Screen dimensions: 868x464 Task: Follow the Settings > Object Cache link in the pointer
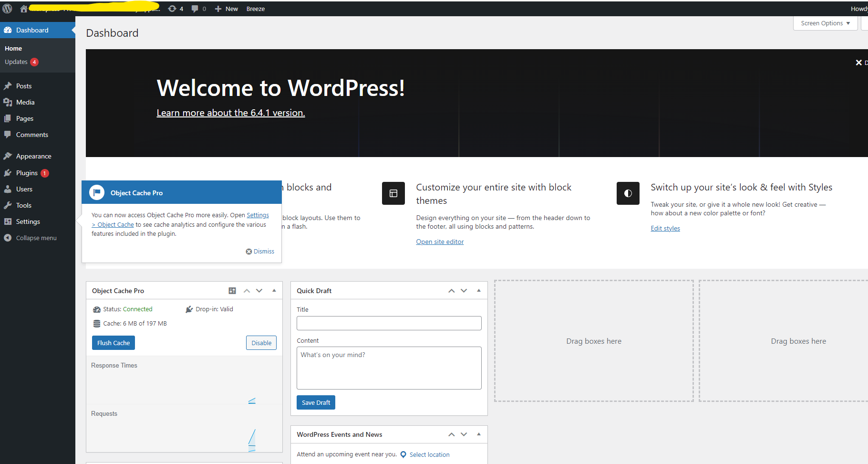(x=180, y=220)
